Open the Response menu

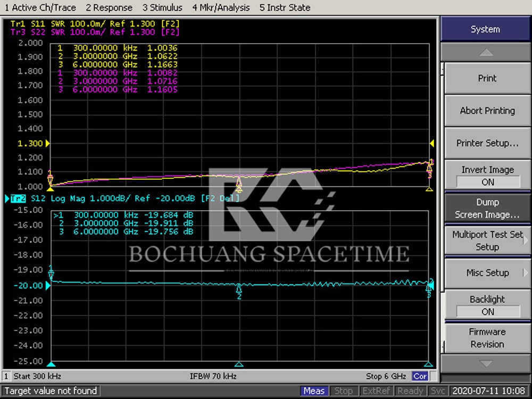point(109,7)
